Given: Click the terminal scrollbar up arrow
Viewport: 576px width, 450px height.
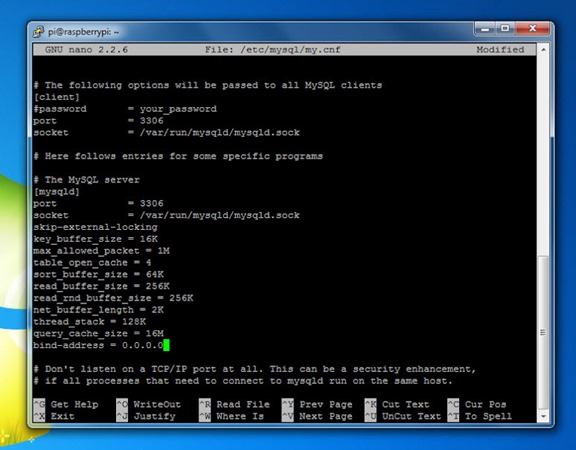Looking at the screenshot, I should pos(543,49).
